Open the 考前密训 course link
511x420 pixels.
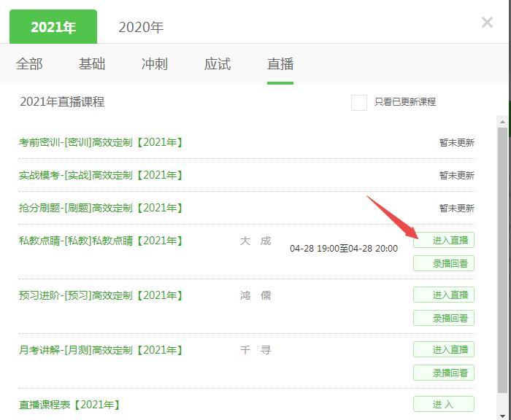(x=101, y=142)
